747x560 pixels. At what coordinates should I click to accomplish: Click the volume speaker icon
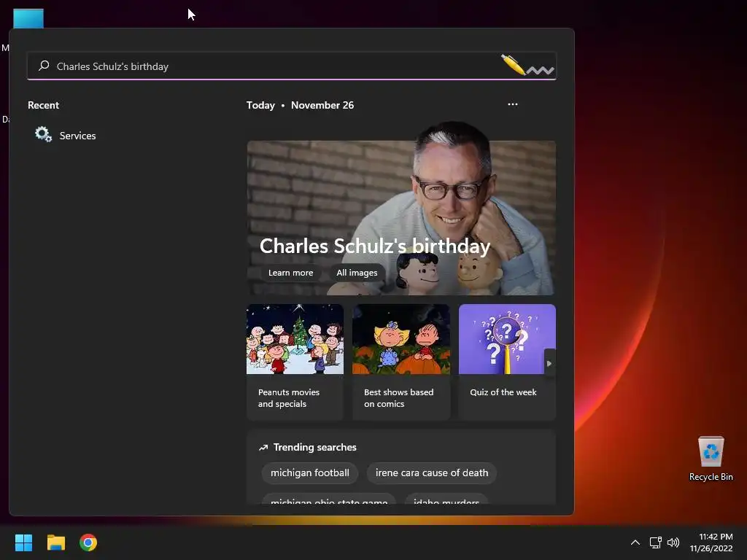(673, 542)
